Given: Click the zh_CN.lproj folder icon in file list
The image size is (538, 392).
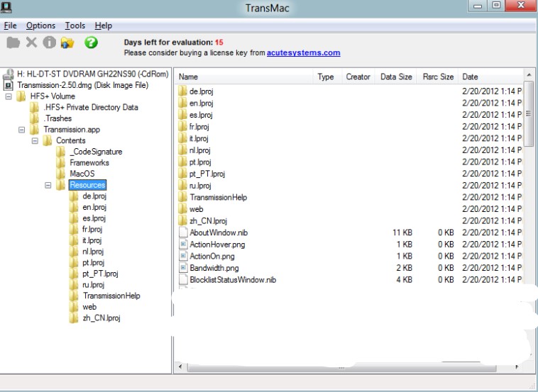Looking at the screenshot, I should (x=182, y=220).
